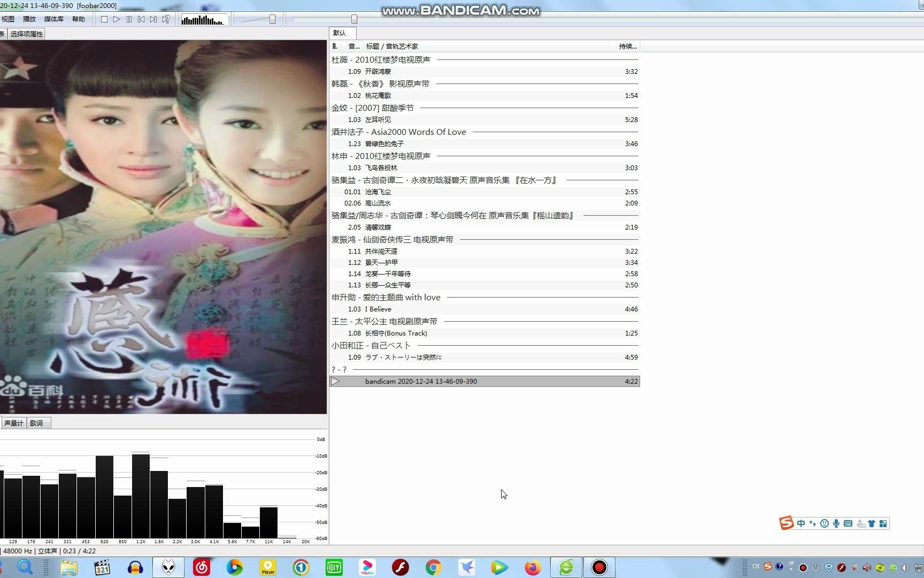Switch to the 声量计 tab
This screenshot has width=924, height=578.
pyautogui.click(x=13, y=423)
